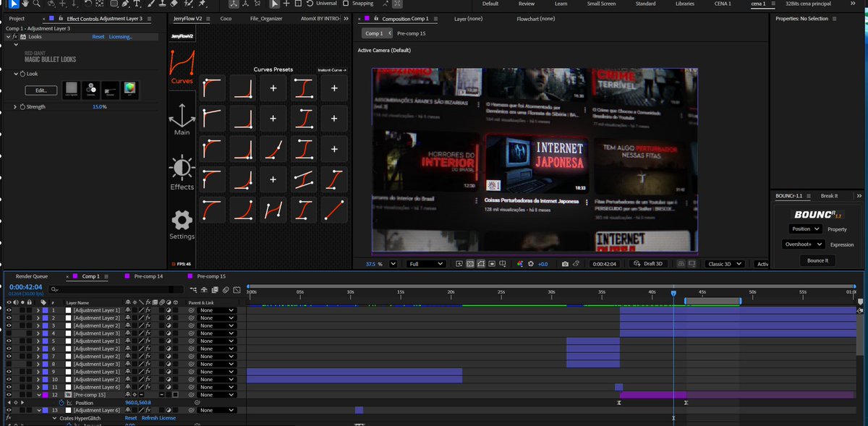Click the linear diagonal curve preset
The image size is (868, 426).
coord(334,210)
